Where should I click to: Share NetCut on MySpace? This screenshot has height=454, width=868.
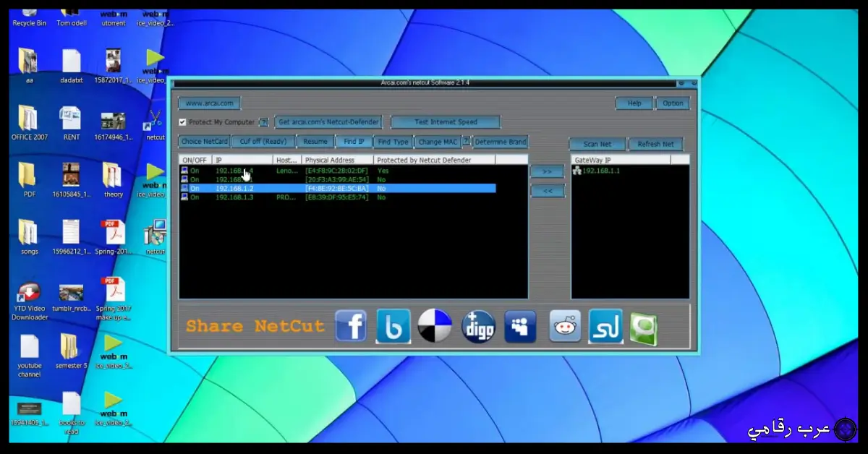point(520,326)
